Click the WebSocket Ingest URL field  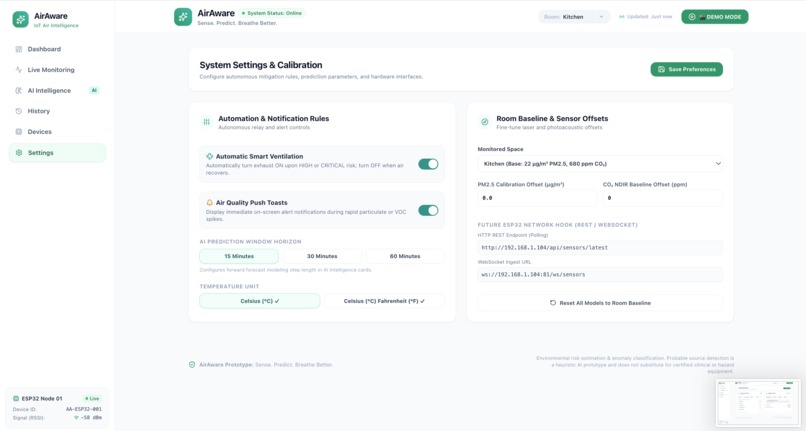(600, 275)
